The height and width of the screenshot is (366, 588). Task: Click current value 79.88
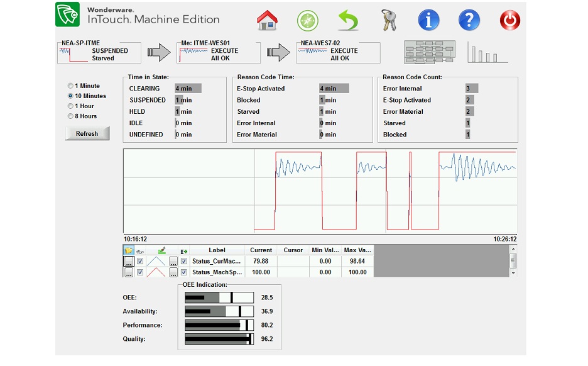pos(261,261)
